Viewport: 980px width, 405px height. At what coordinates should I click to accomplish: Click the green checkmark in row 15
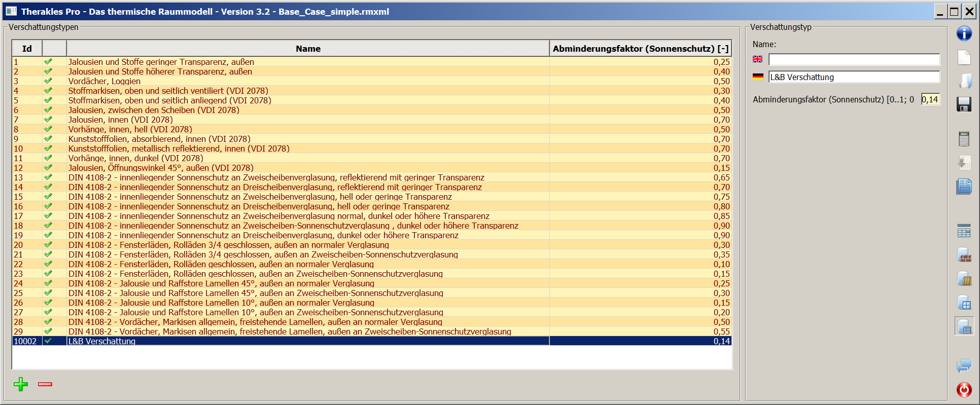(48, 196)
